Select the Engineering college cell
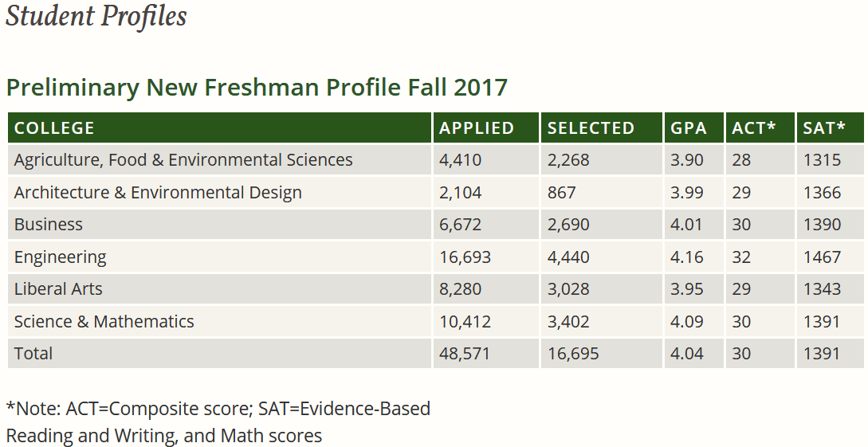 [x=61, y=257]
